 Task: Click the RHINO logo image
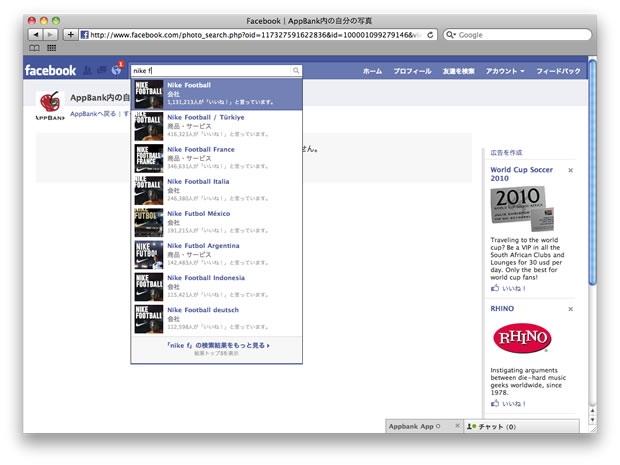(x=522, y=338)
